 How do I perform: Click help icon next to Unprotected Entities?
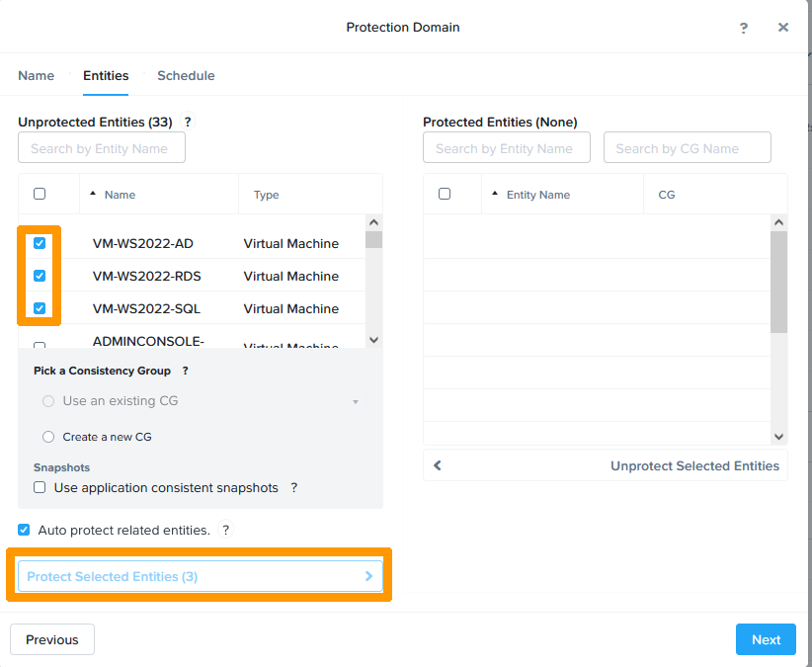coord(188,122)
